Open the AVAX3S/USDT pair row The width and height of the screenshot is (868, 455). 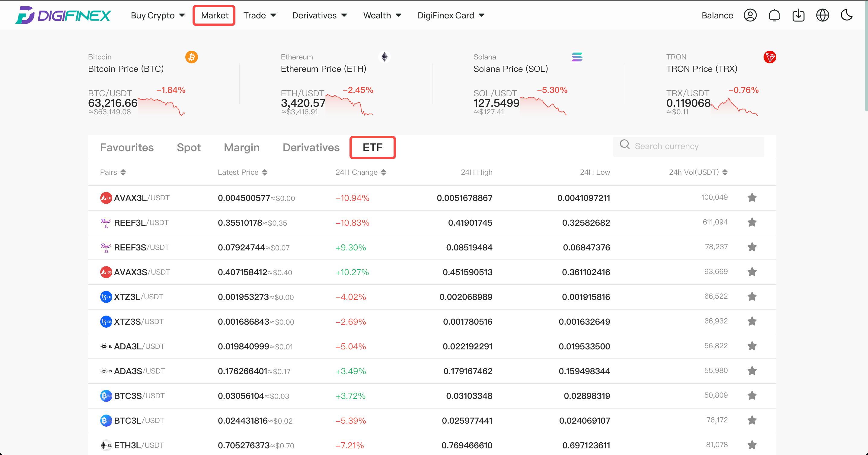click(432, 272)
